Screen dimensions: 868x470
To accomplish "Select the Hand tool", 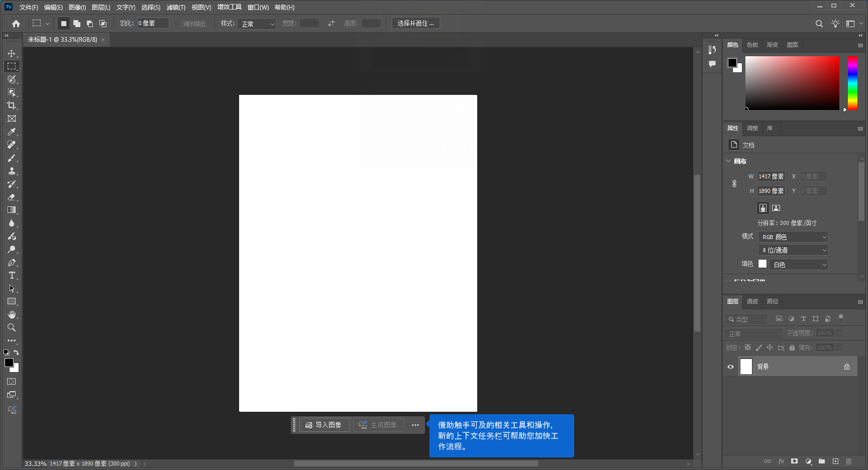I will [12, 314].
